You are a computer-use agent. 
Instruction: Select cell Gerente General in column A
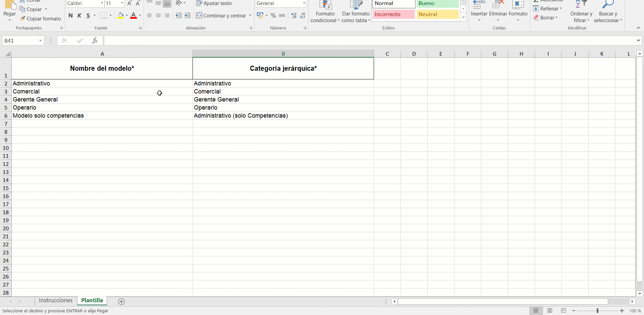102,100
